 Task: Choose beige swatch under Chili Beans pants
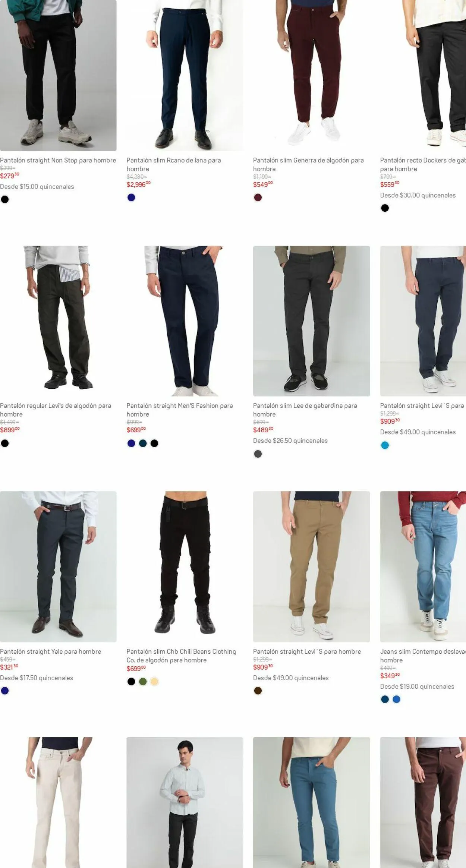click(x=154, y=682)
